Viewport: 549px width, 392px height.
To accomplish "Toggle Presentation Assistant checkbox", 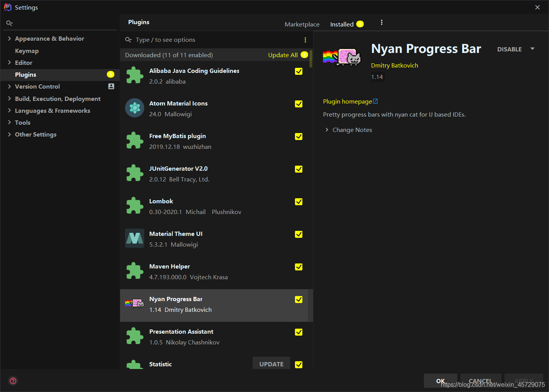I will [298, 332].
